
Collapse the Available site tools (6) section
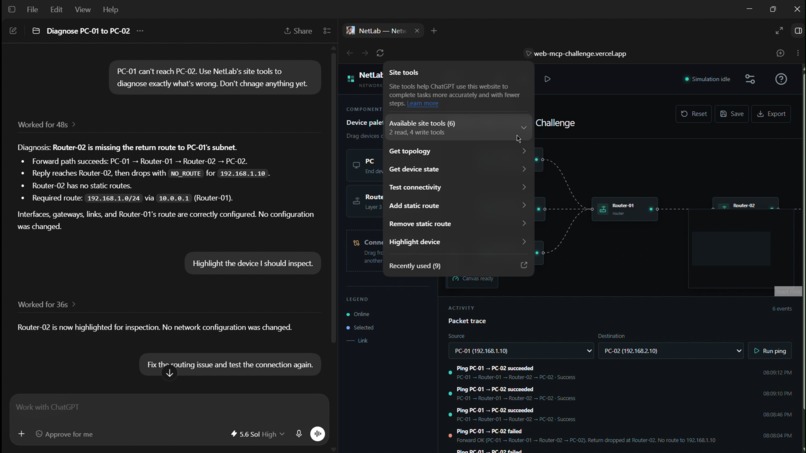click(457, 128)
